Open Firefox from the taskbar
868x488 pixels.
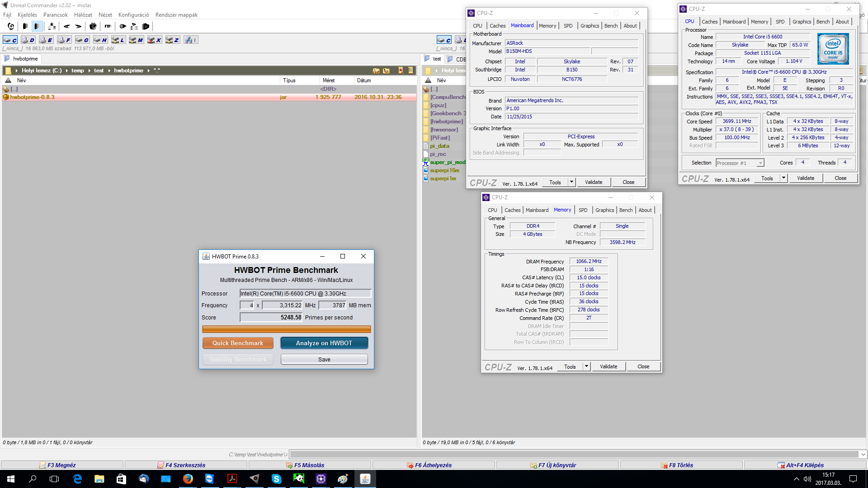tap(188, 479)
